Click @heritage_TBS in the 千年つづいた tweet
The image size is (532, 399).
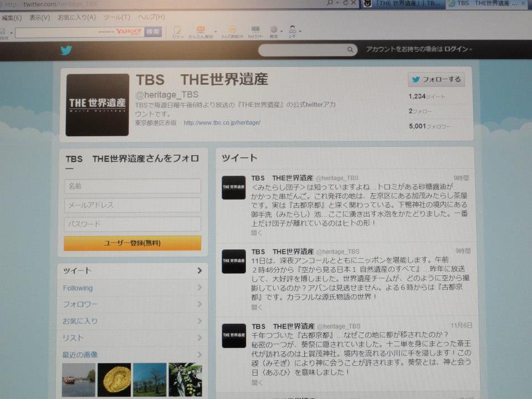[x=339, y=326]
